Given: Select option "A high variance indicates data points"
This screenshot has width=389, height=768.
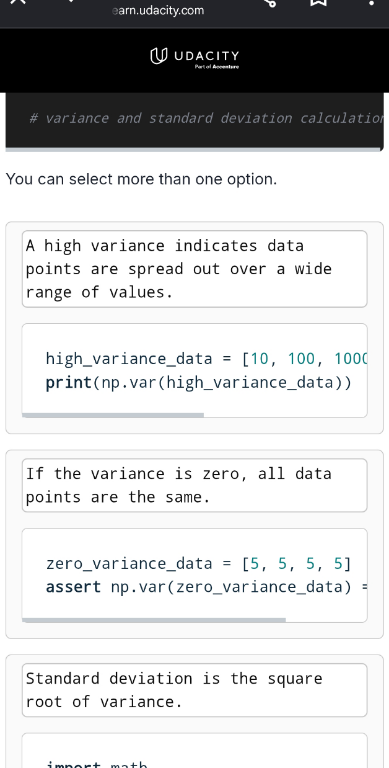Looking at the screenshot, I should (194, 269).
